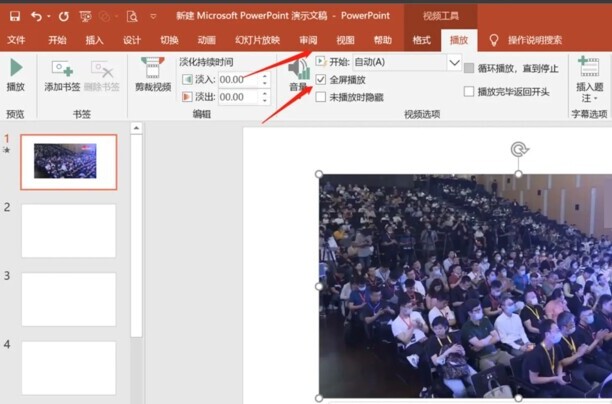
Task: Click the 淡出 fade-out icon
Action: point(187,96)
